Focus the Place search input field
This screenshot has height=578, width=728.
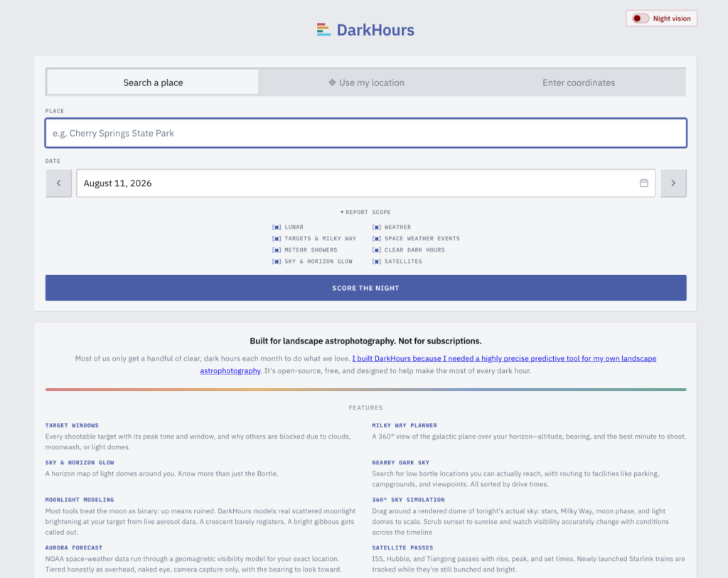tap(366, 133)
